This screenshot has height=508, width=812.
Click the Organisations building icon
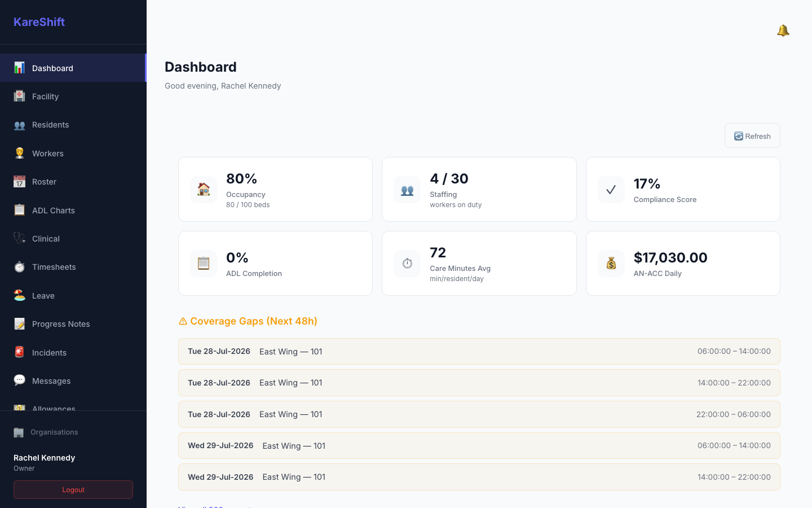click(19, 432)
